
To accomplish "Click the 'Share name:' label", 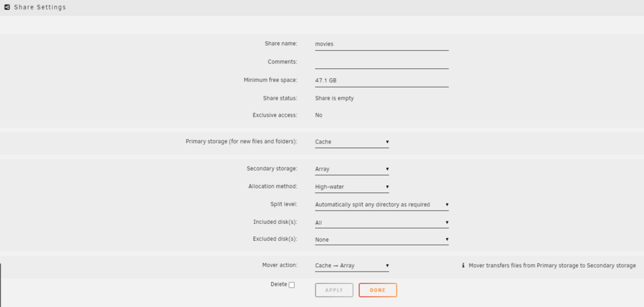I will 281,44.
